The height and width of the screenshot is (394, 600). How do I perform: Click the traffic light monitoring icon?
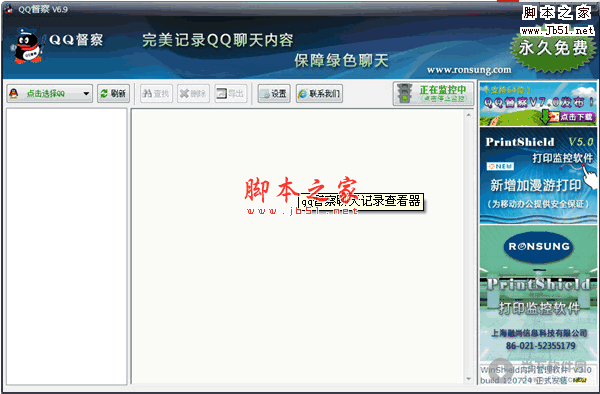tap(404, 93)
